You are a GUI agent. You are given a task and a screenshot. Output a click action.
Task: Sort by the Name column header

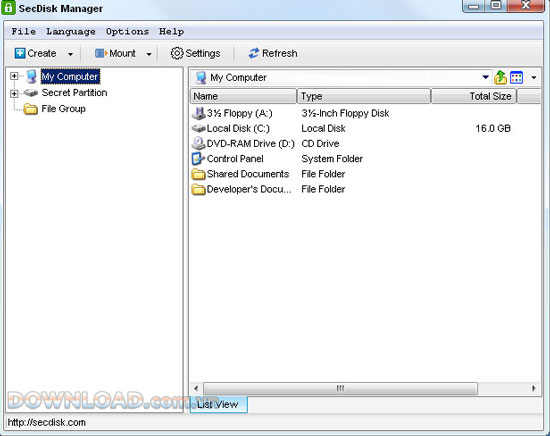tap(243, 96)
